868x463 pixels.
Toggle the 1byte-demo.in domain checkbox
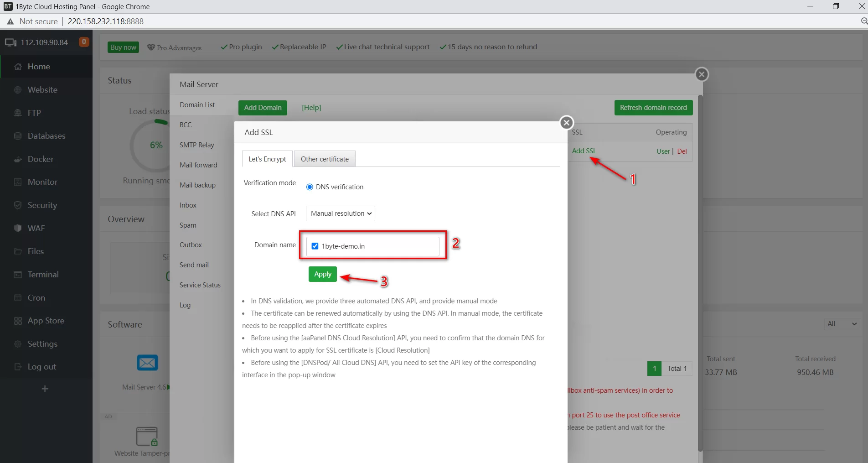coord(315,246)
